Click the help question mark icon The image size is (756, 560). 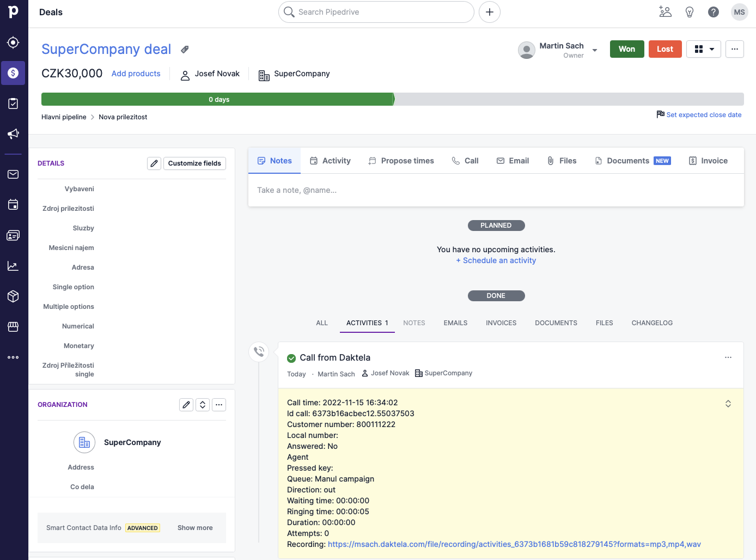click(713, 11)
